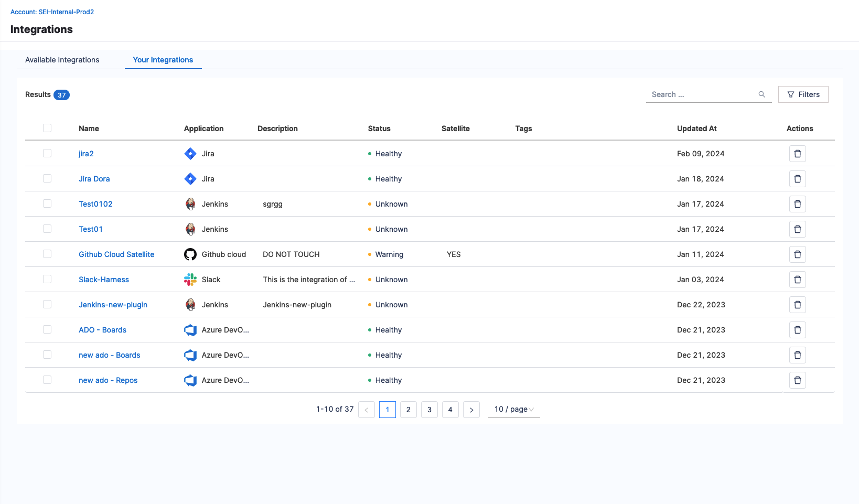Click the Search input field
The width and height of the screenshot is (859, 504).
point(700,94)
